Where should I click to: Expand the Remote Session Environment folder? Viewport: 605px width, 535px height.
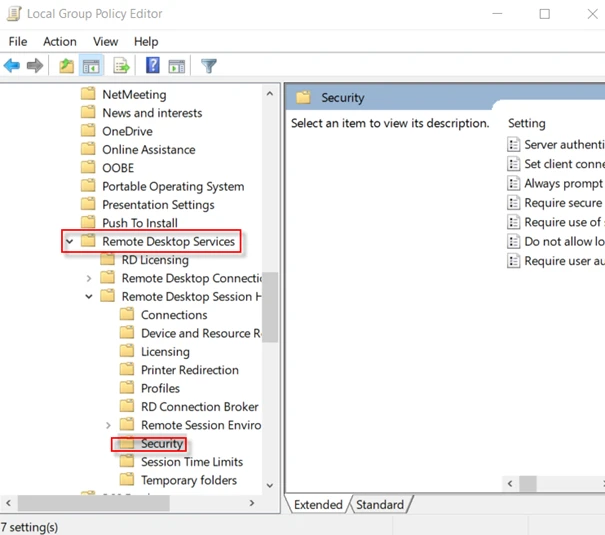(x=108, y=425)
